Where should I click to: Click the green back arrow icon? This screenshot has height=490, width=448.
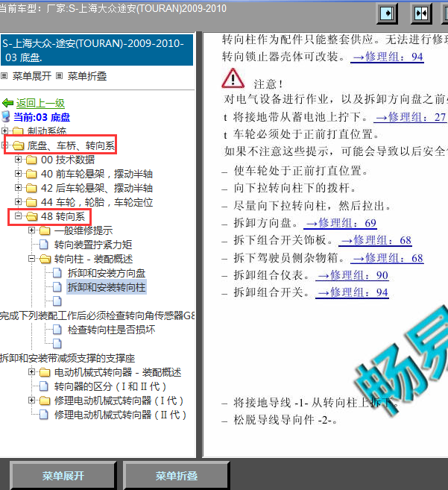pyautogui.click(x=7, y=103)
